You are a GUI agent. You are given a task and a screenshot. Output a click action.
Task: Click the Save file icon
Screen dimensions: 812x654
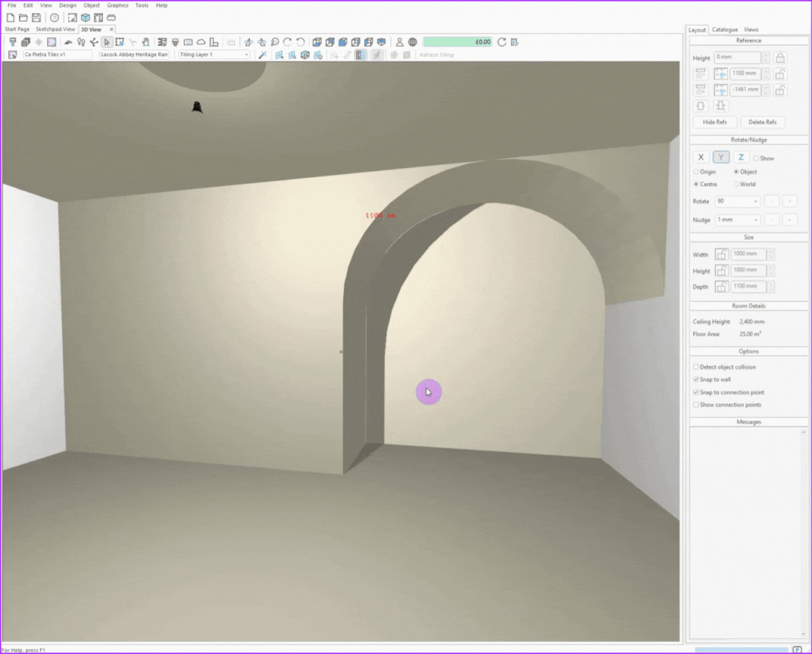point(36,18)
